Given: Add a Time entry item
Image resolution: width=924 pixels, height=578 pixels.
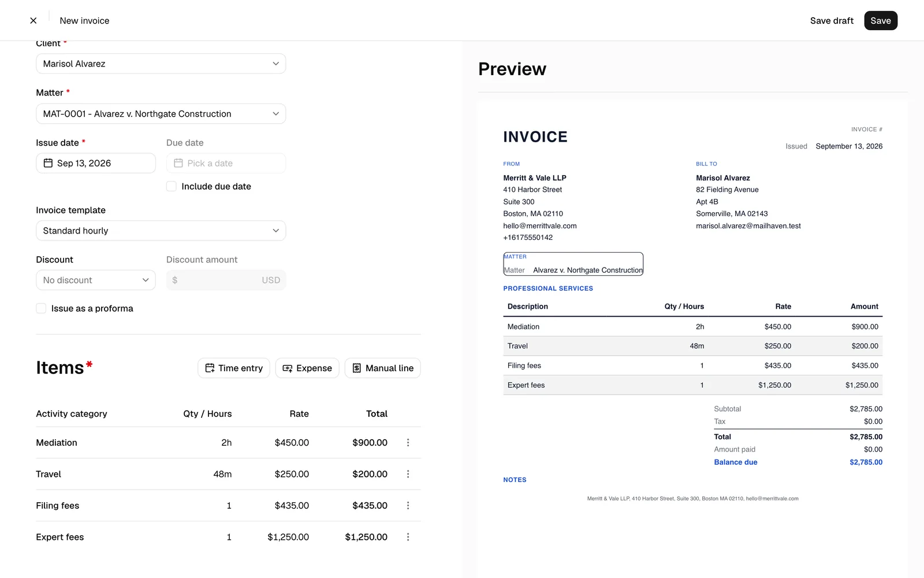Looking at the screenshot, I should click(234, 368).
